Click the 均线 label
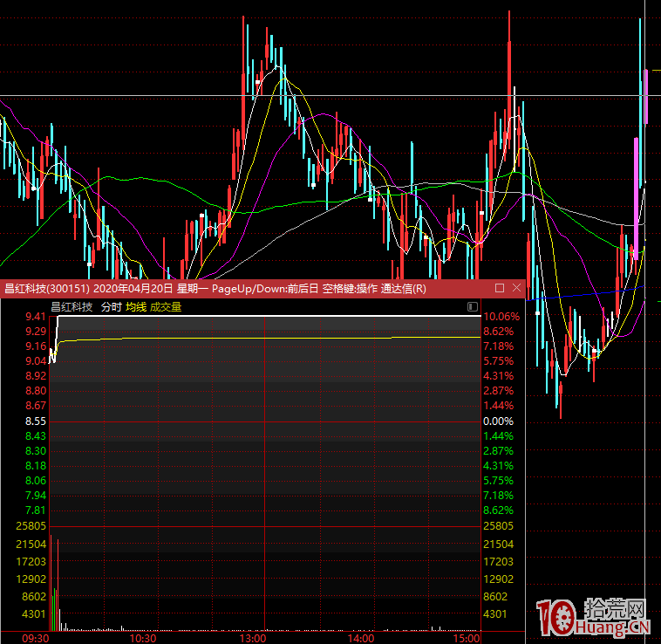 coord(136,307)
